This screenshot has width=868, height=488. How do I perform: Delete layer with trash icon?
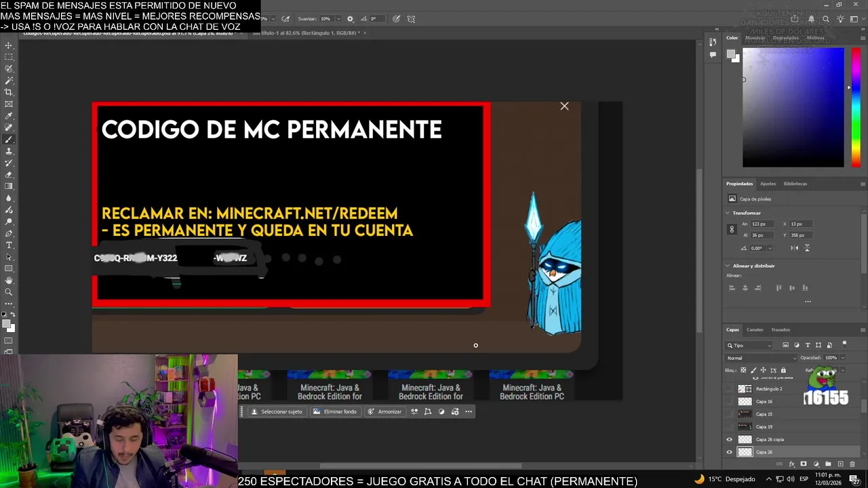[x=852, y=464]
